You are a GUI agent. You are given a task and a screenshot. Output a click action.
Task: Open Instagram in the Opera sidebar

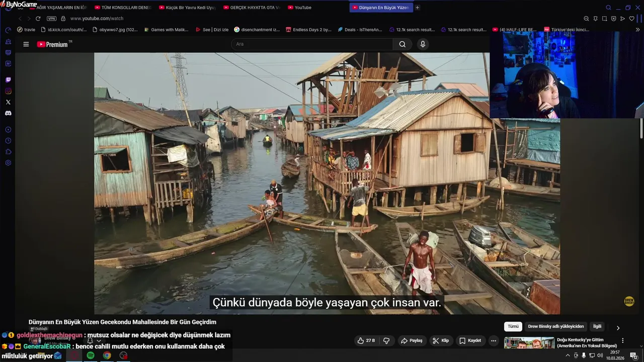[8, 91]
